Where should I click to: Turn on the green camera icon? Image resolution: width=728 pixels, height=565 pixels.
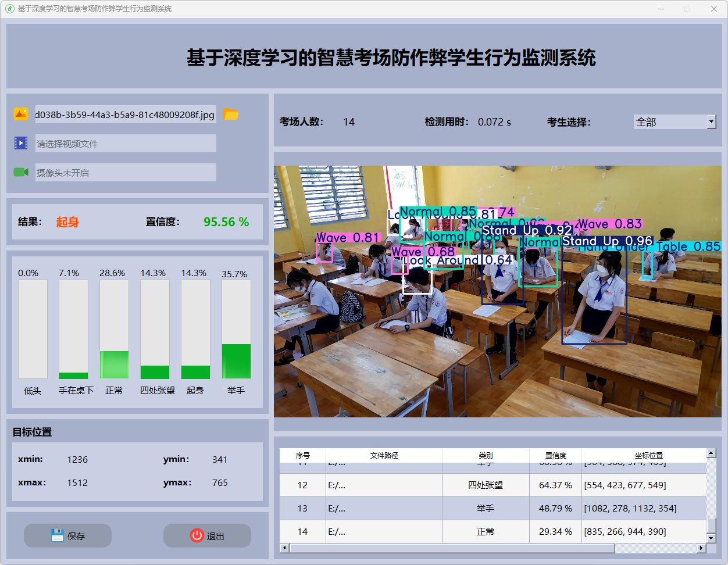tap(21, 172)
